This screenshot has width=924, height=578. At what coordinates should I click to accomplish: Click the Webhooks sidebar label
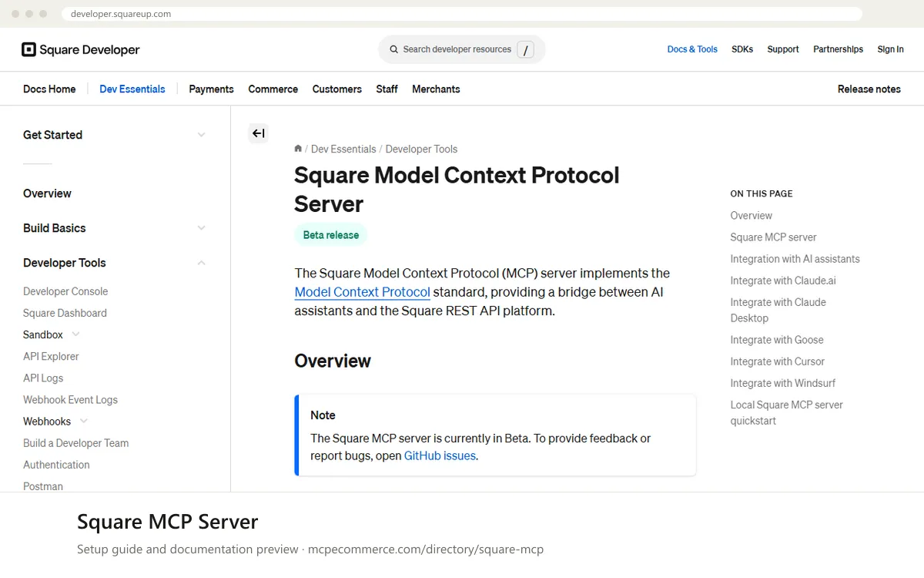tap(47, 421)
